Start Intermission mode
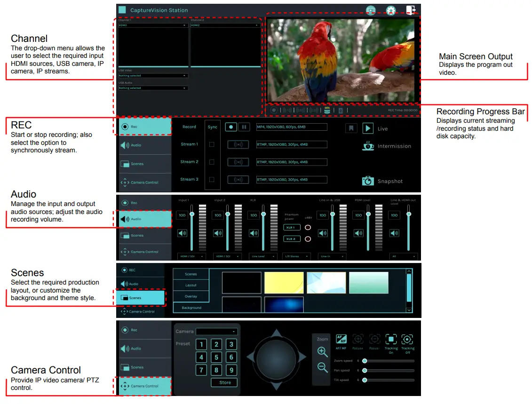Image resolution: width=532 pixels, height=404 pixels. coord(368,146)
